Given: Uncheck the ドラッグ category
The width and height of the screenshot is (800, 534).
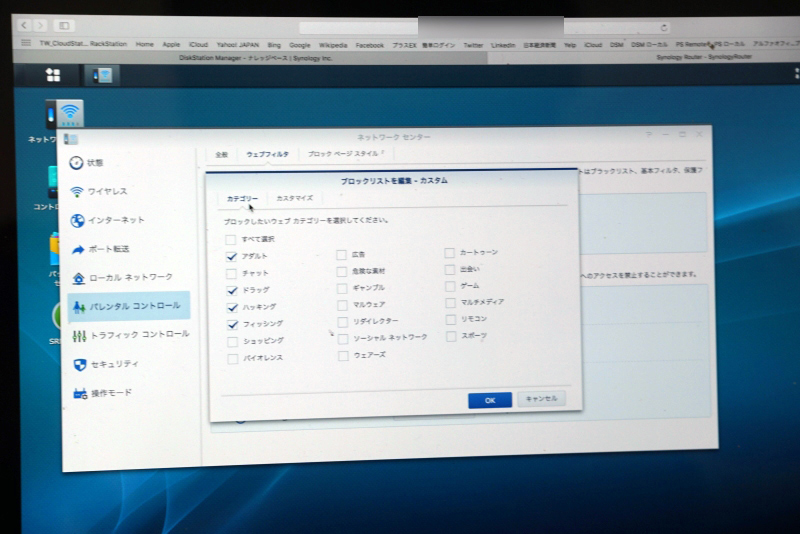Looking at the screenshot, I should tap(232, 290).
